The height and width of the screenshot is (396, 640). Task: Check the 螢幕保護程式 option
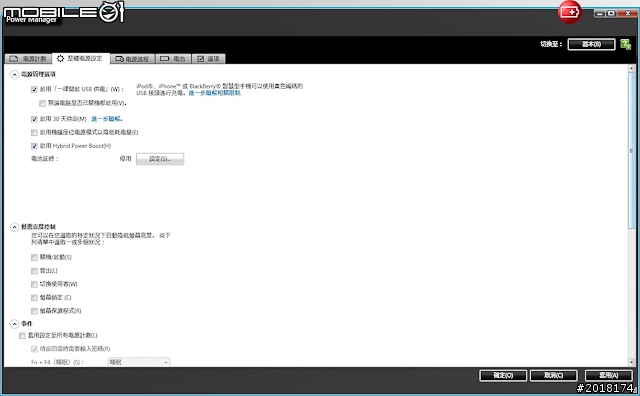[34, 311]
